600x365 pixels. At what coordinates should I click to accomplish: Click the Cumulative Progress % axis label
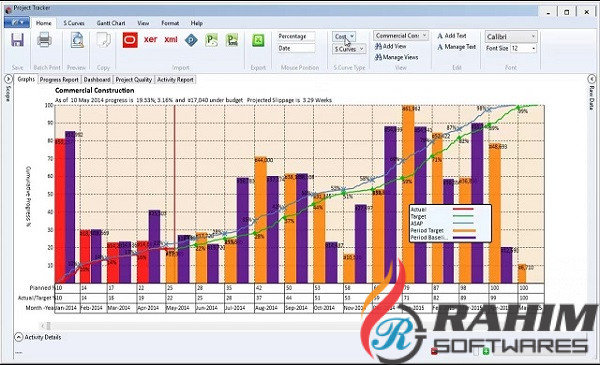click(x=28, y=197)
